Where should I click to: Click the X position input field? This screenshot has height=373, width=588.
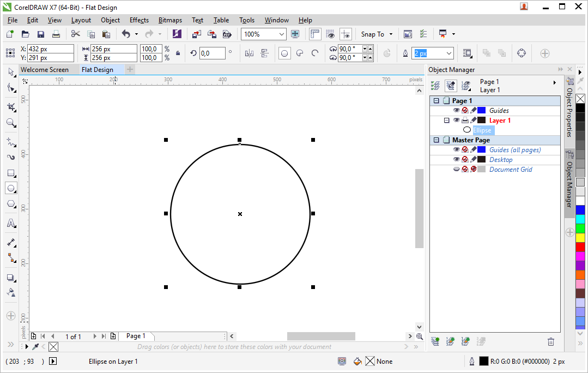coord(50,49)
